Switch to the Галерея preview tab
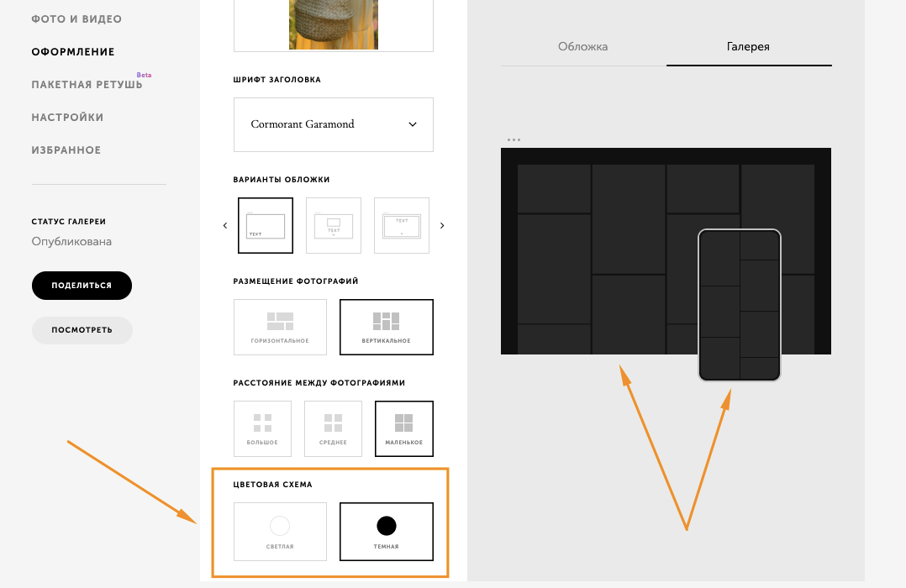This screenshot has height=588, width=906. pos(748,47)
